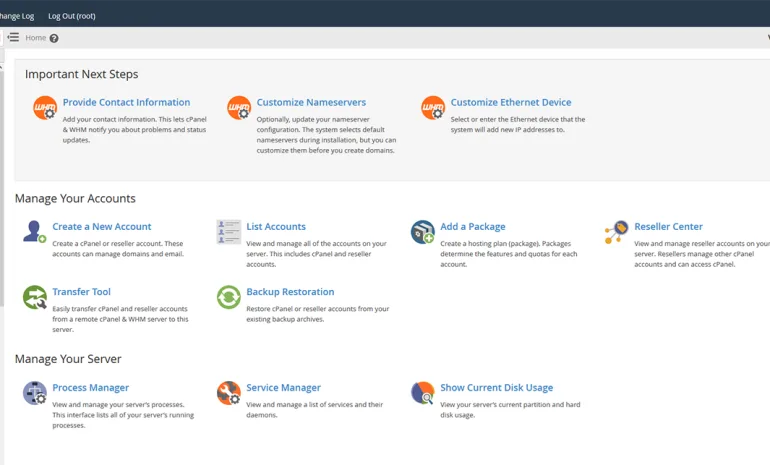Open the Customize Nameservers link
The width and height of the screenshot is (770, 465).
(x=311, y=102)
